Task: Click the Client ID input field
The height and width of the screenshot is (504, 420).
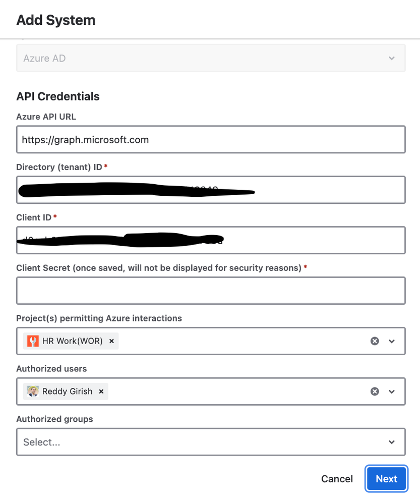Action: (x=211, y=240)
